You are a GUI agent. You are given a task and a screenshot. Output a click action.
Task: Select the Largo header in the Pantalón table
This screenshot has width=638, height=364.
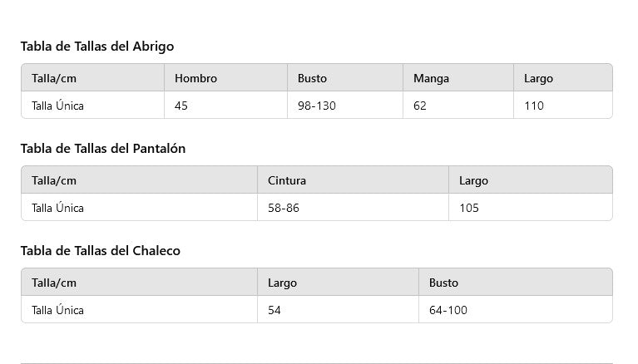473,180
